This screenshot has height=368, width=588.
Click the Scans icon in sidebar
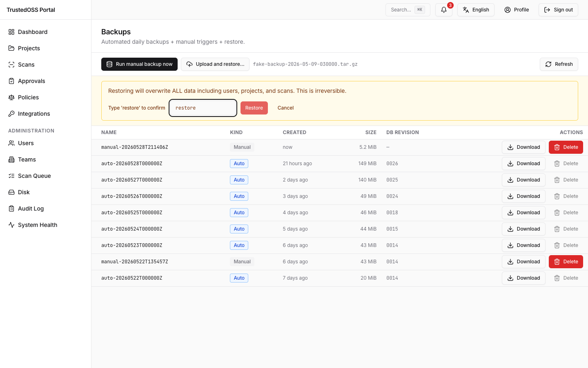[x=11, y=65]
